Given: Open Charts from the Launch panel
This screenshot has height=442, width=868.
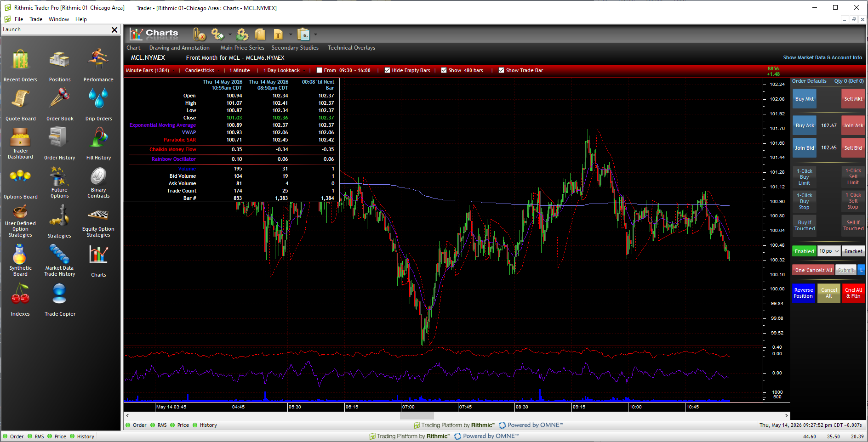Looking at the screenshot, I should point(98,261).
